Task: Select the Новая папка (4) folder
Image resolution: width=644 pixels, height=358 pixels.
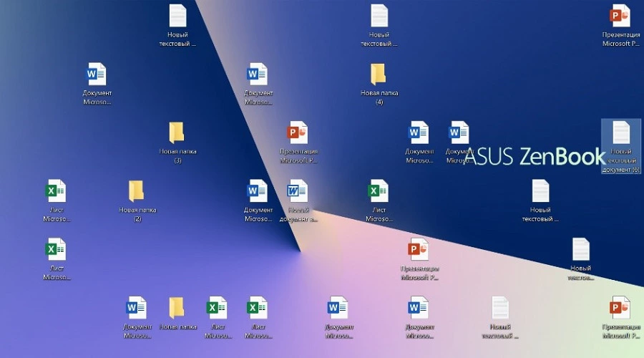Action: [x=379, y=84]
